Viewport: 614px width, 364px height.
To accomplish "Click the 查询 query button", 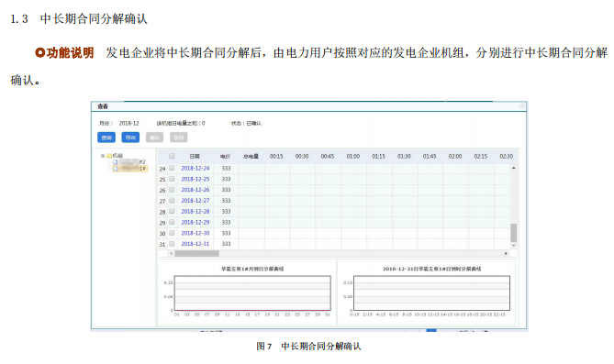I will [x=106, y=138].
